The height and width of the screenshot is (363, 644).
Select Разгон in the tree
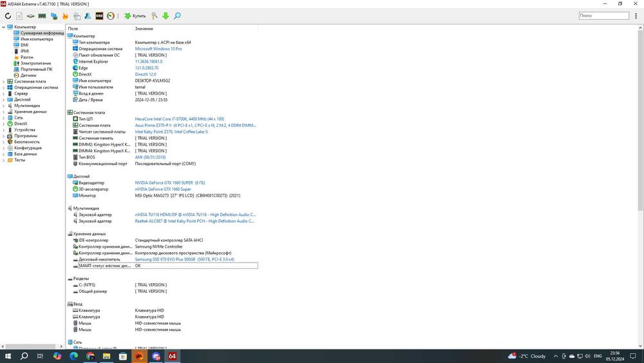[27, 57]
